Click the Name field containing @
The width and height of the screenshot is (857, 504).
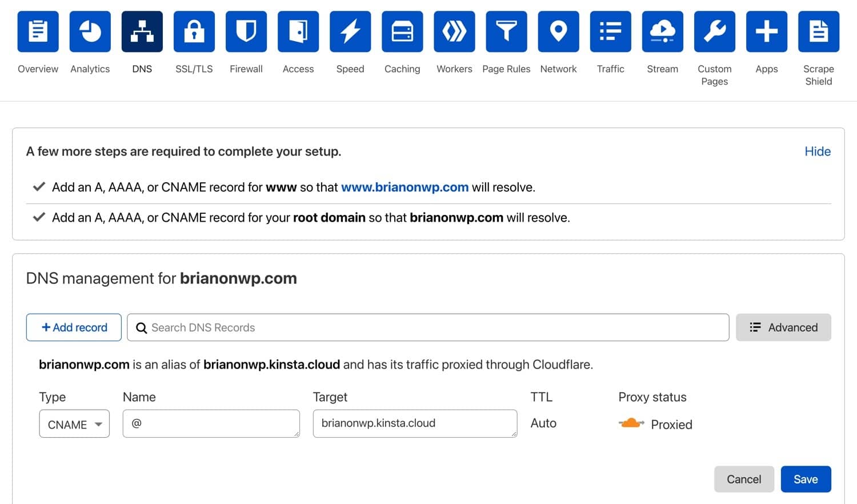(x=211, y=423)
